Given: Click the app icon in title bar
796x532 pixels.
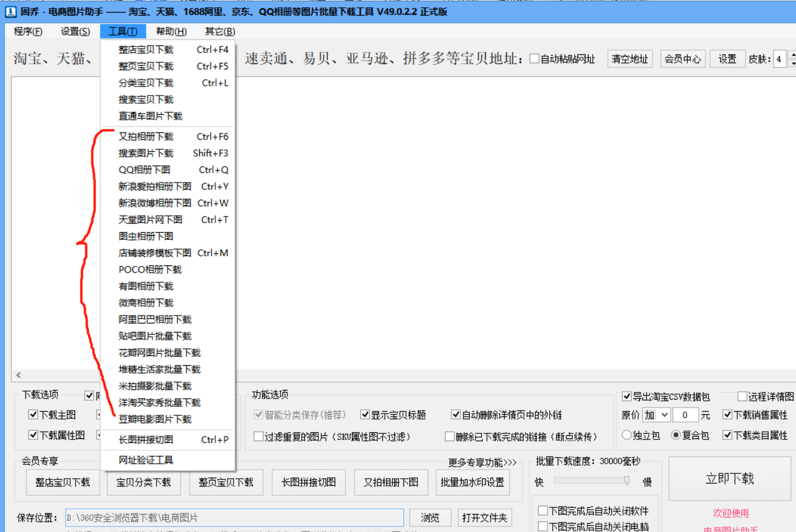Looking at the screenshot, I should (10, 11).
